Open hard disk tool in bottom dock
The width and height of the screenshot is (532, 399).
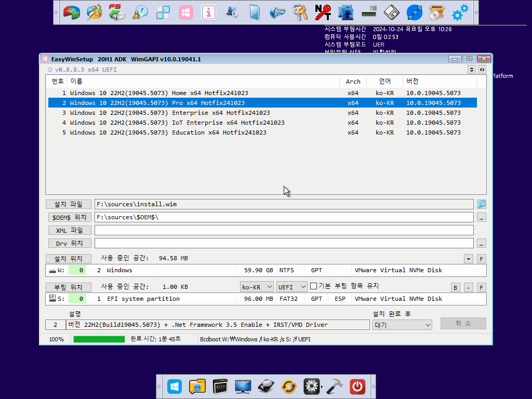point(265,387)
